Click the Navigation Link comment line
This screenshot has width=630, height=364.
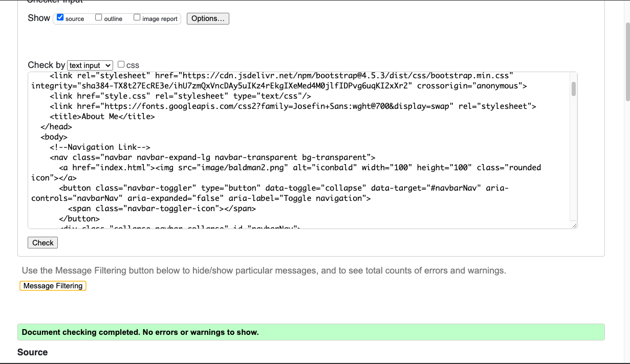(100, 147)
